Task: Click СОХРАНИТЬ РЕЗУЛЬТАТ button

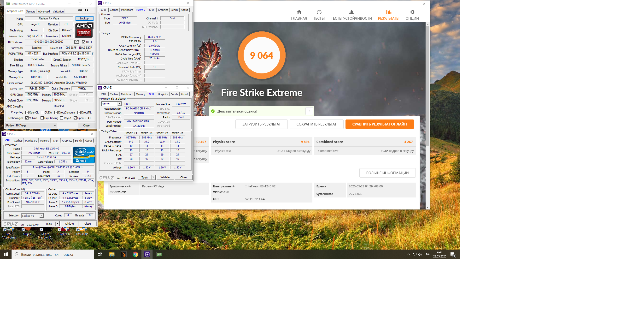Action: pos(316,124)
